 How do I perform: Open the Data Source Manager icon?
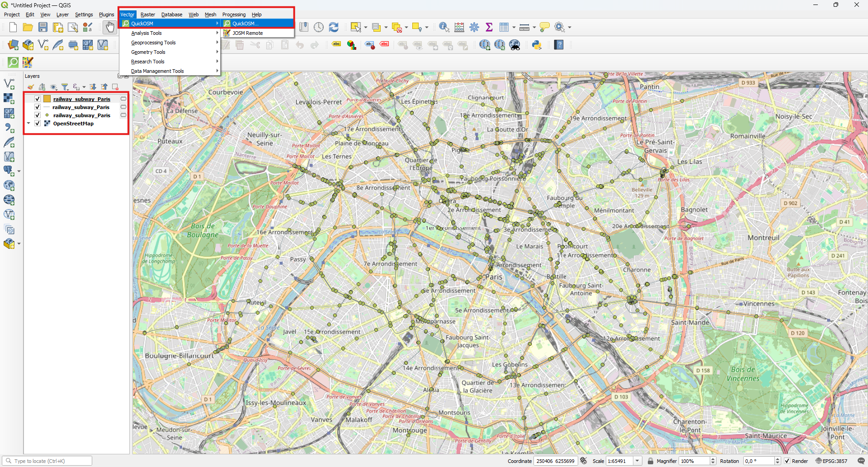point(13,45)
